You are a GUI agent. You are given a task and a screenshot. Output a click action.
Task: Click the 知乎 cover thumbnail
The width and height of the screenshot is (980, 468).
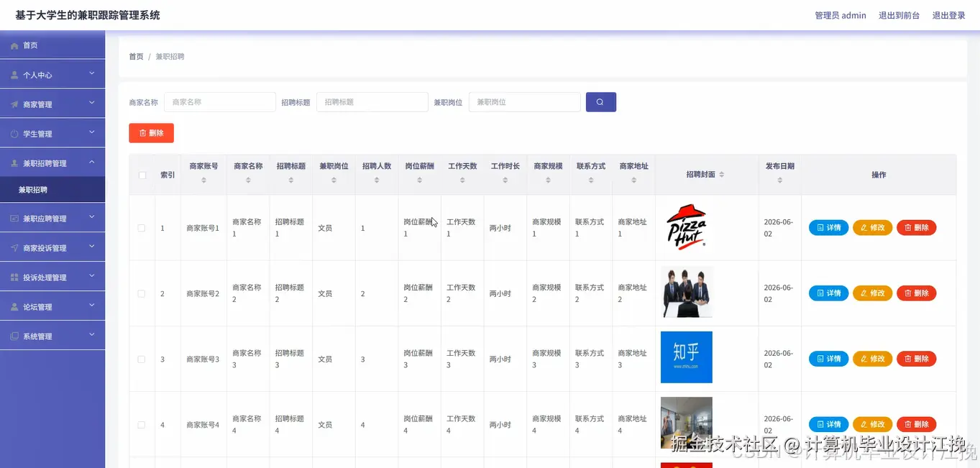pyautogui.click(x=687, y=357)
